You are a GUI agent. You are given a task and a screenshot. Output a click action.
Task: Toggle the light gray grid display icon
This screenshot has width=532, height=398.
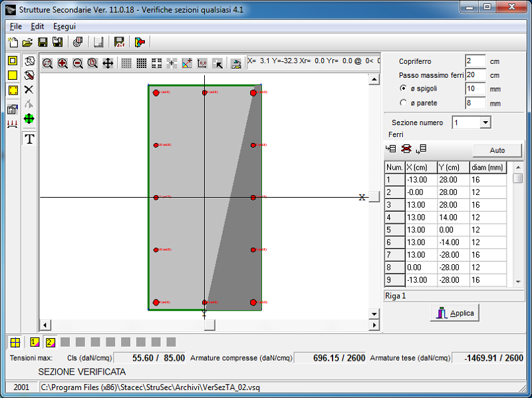tap(126, 63)
